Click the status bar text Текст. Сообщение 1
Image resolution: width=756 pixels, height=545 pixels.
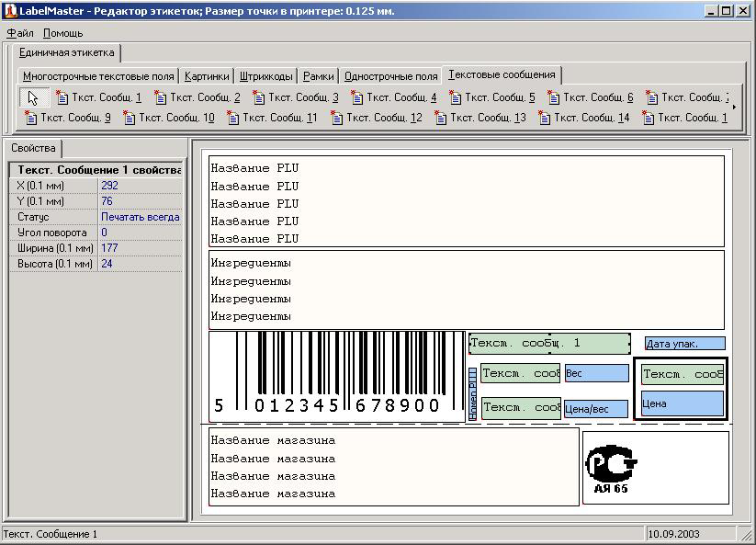click(51, 534)
